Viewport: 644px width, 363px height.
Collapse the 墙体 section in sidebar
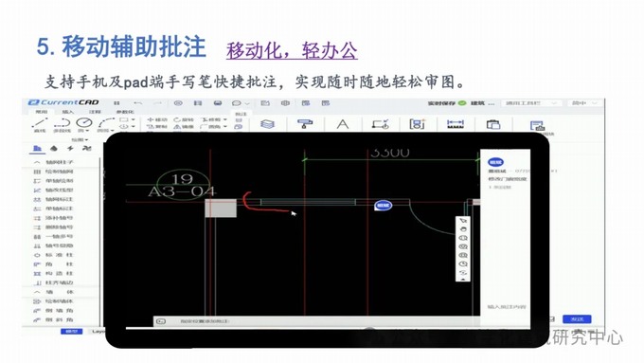coord(53,292)
